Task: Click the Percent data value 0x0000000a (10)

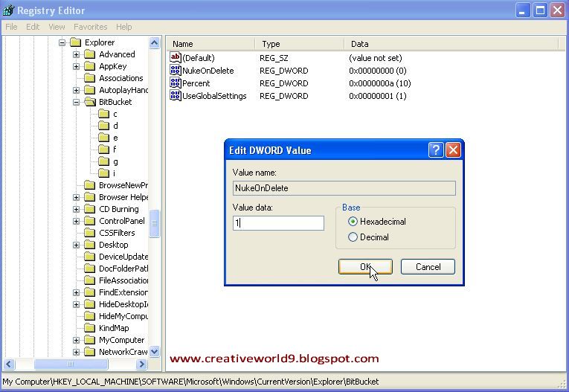Action: click(x=380, y=83)
